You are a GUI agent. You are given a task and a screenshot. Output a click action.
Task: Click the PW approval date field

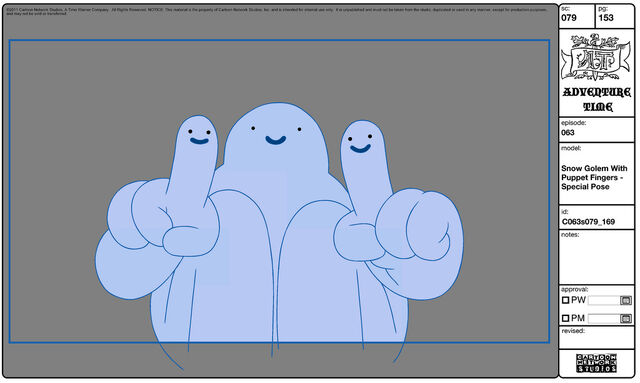(x=604, y=301)
